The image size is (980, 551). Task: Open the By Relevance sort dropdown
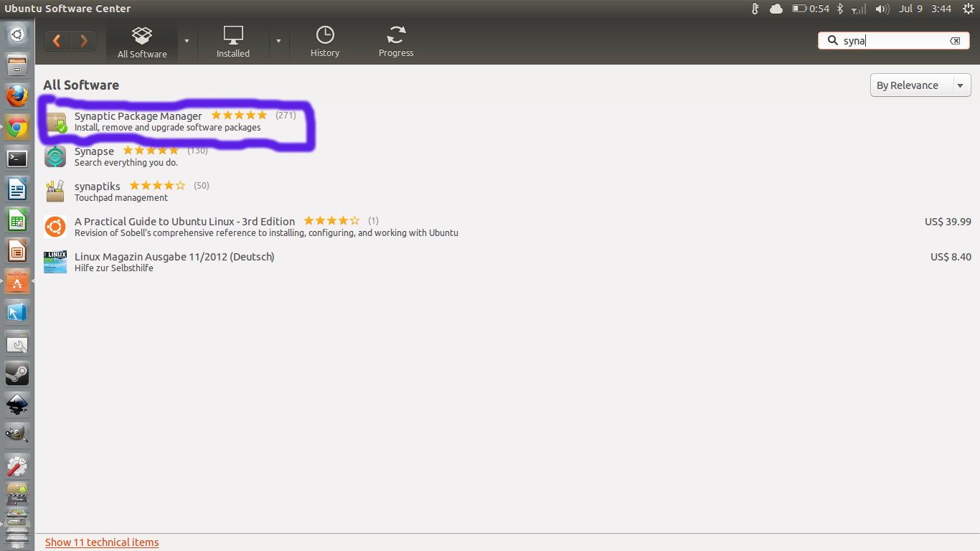click(x=920, y=85)
